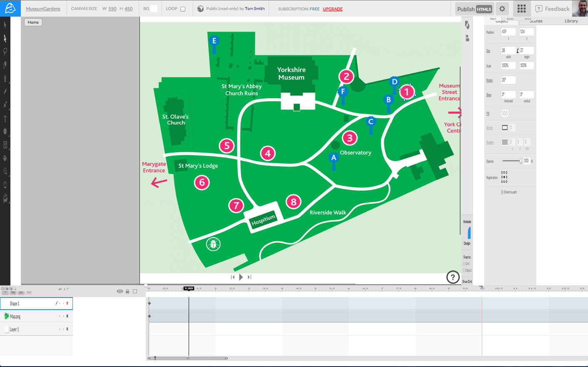Open the MuseumGardens project name link
588x367 pixels.
[x=43, y=9]
